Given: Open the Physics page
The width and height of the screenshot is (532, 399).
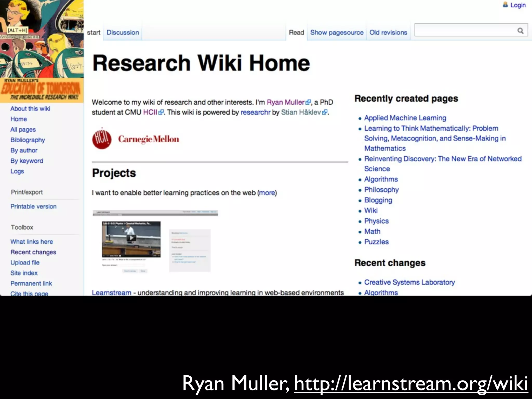Looking at the screenshot, I should (x=376, y=221).
